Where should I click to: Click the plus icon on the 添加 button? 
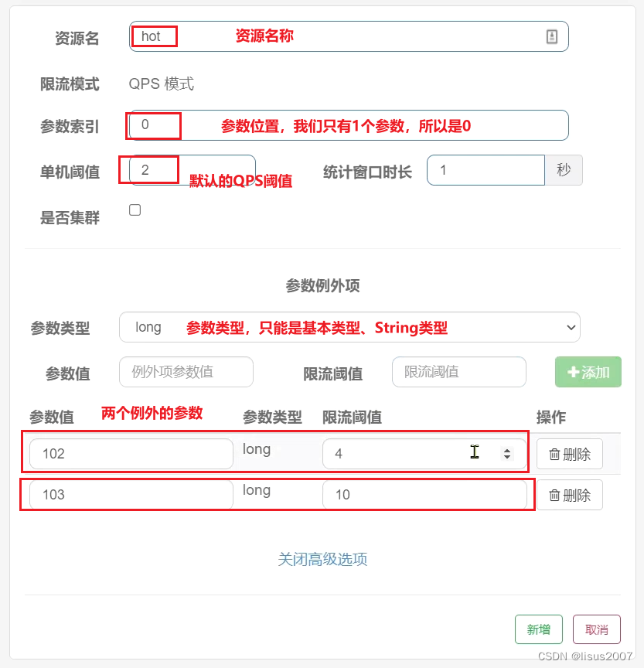(574, 372)
